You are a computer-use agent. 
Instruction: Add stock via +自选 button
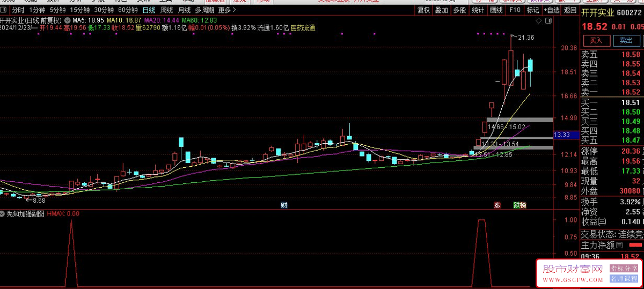[552, 10]
